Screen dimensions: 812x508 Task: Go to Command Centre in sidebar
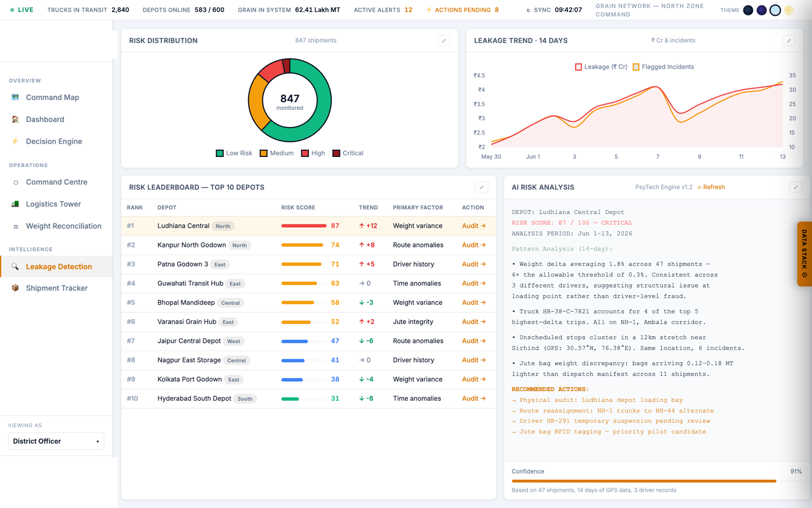point(56,182)
